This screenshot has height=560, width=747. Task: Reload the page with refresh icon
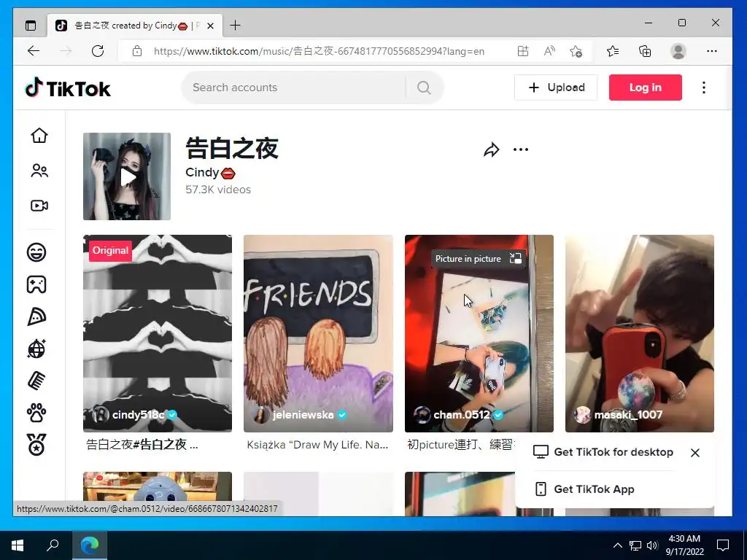[98, 51]
